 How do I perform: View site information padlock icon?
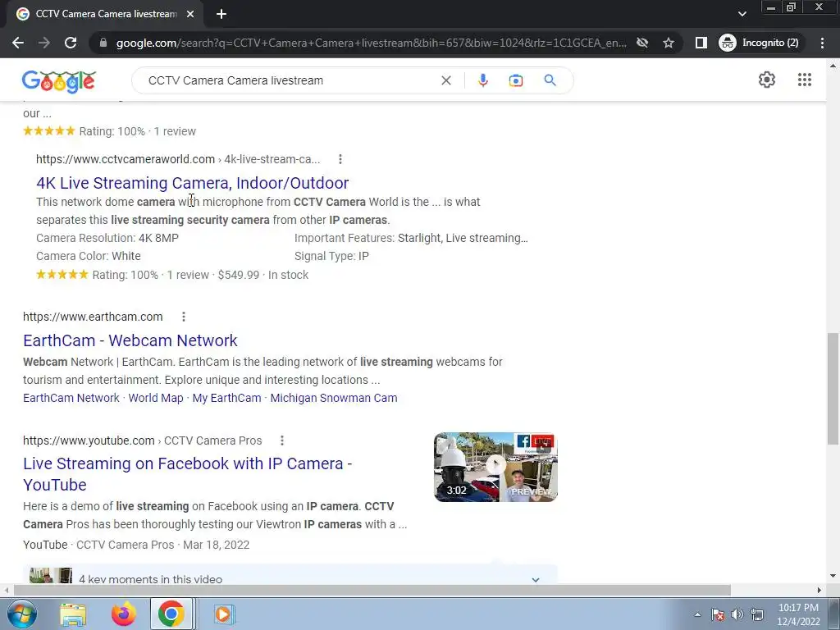(x=103, y=43)
